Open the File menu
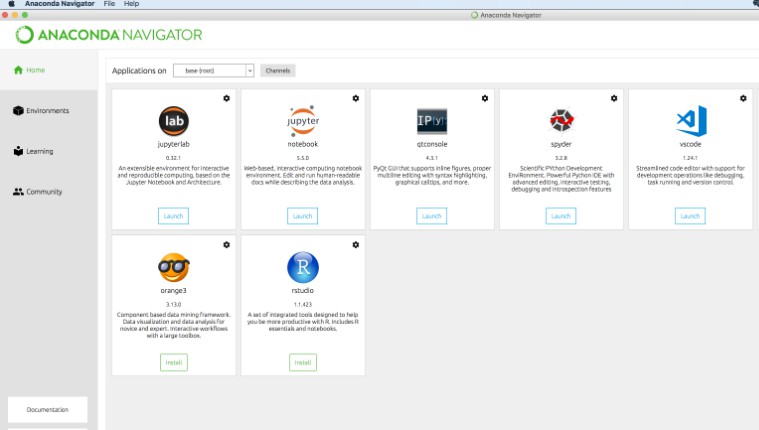The width and height of the screenshot is (759, 430). tap(109, 3)
